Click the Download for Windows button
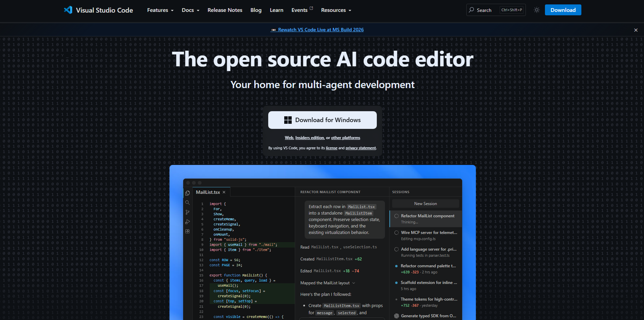The image size is (644, 320). pyautogui.click(x=322, y=120)
